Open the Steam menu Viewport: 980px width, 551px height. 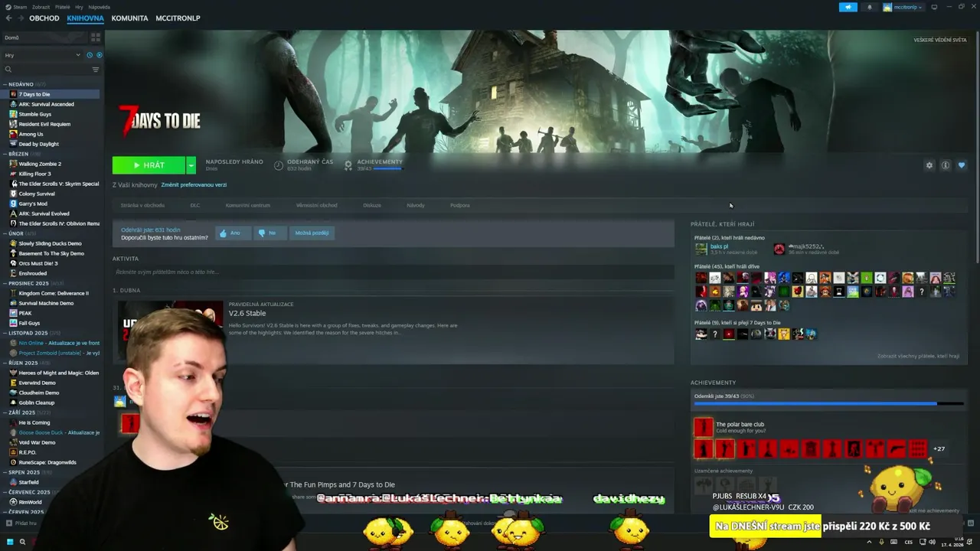(18, 7)
